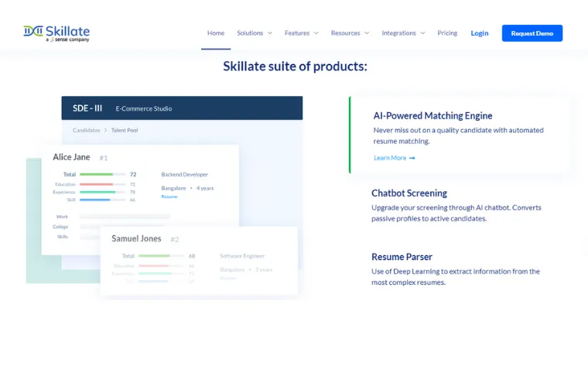This screenshot has width=588, height=383.
Task: Click the breadcrumb chevron after Candidates
Action: [105, 130]
